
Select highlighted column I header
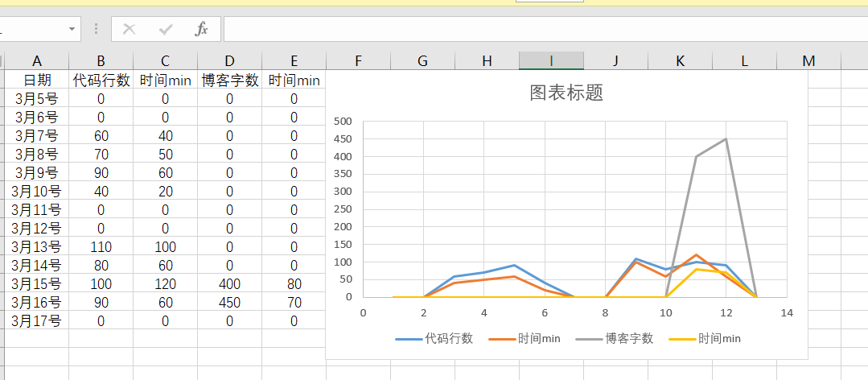551,61
